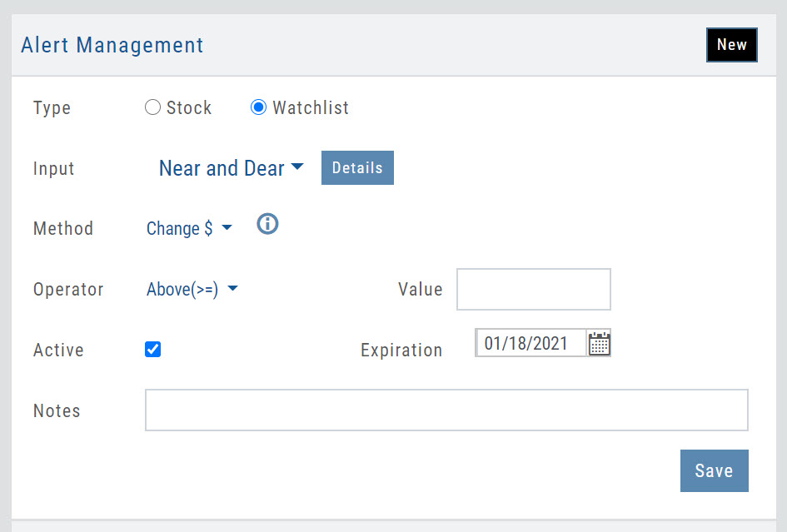Click the Expiration field label
787x532 pixels.
tap(401, 351)
